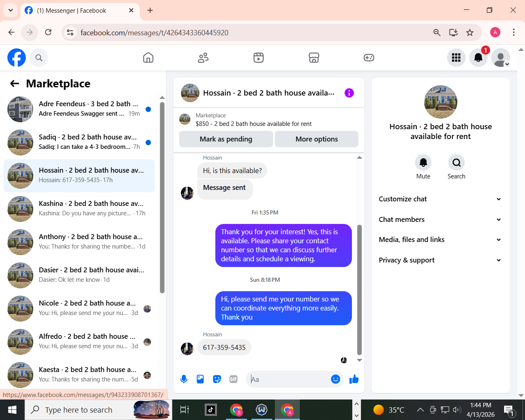Click Hossain's avatar beside the phone number
Screen dimensions: 525x420
pos(187,349)
